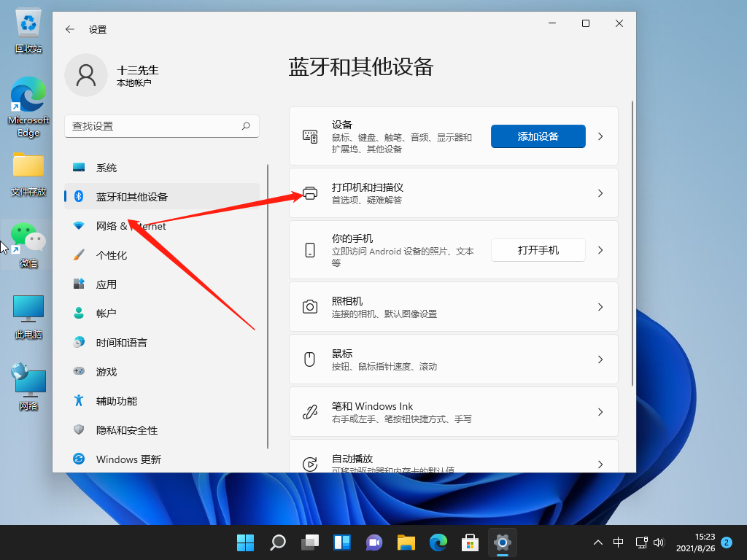
Task: Click the mouse icon in settings list
Action: [310, 359]
